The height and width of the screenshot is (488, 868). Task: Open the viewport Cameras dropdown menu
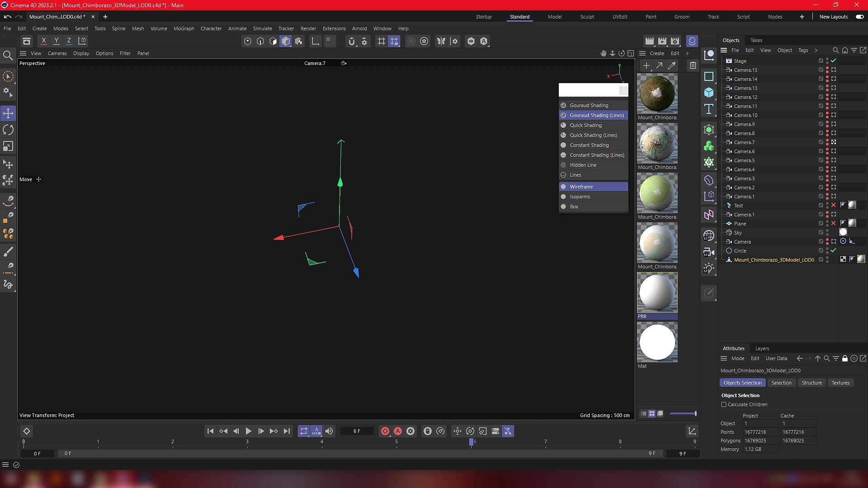[x=57, y=53]
